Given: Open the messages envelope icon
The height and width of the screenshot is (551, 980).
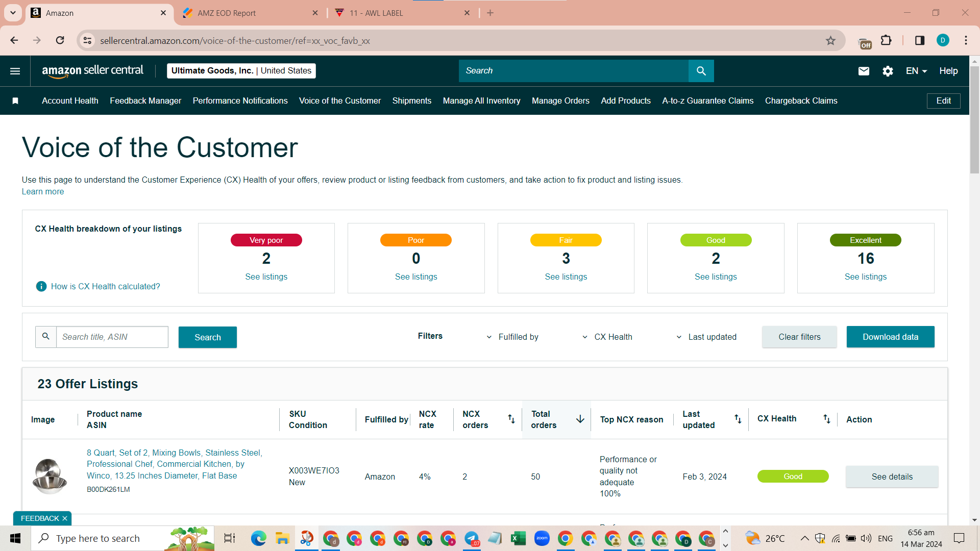Looking at the screenshot, I should [x=864, y=71].
